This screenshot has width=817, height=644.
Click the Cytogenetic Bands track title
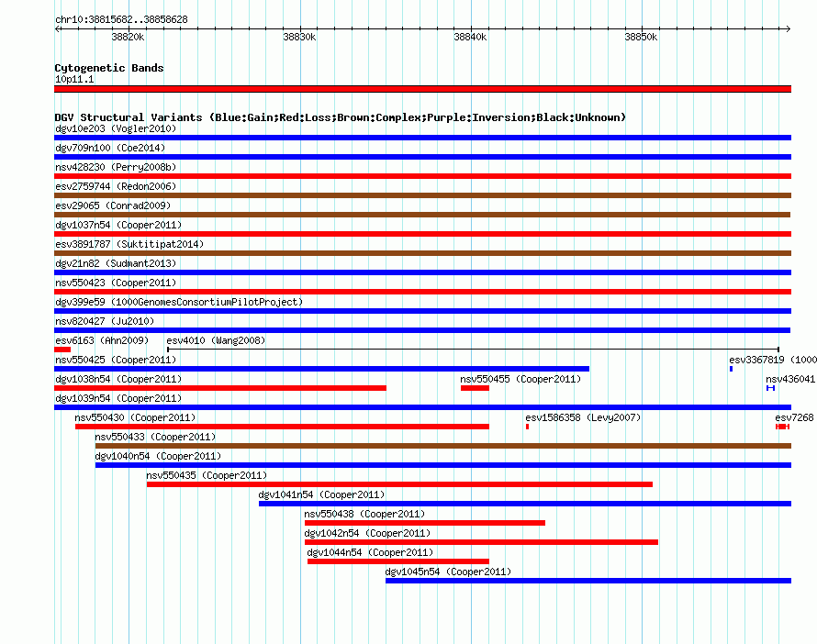click(109, 68)
